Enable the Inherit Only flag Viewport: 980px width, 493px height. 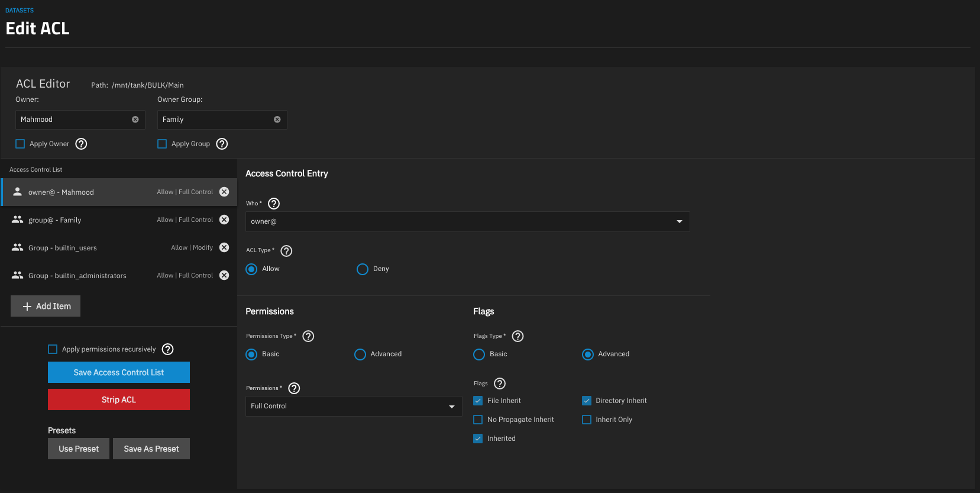(587, 420)
